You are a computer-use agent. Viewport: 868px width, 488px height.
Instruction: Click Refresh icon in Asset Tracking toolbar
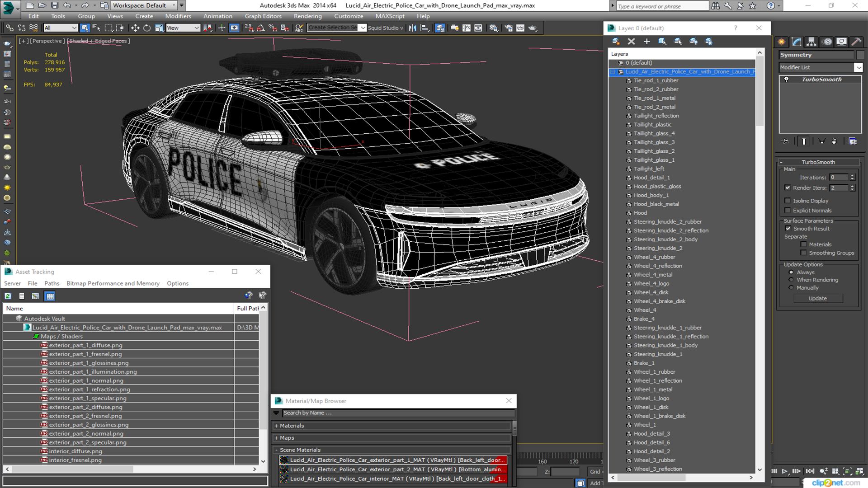tap(8, 296)
